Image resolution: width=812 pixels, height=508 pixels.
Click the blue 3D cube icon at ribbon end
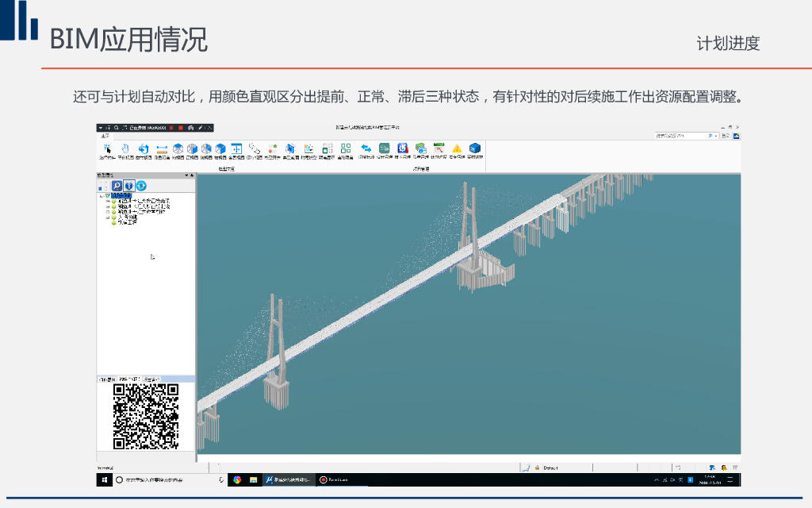coord(475,148)
